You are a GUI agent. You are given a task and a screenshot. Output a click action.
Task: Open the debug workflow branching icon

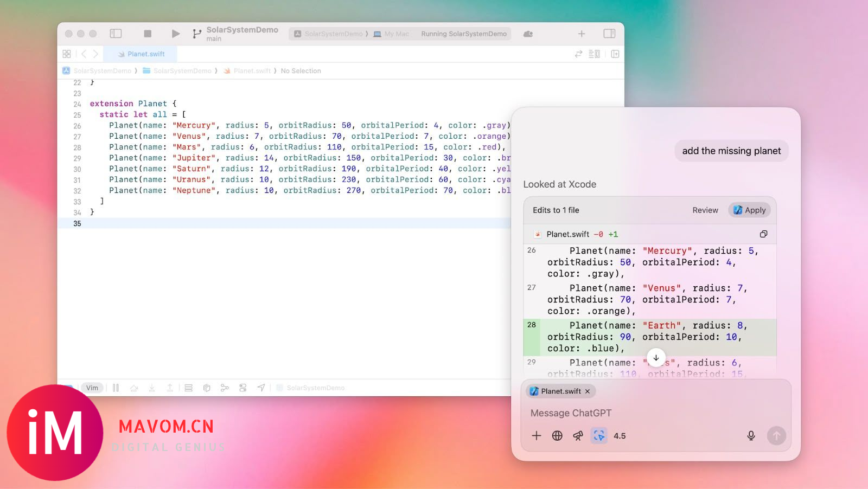pos(225,388)
